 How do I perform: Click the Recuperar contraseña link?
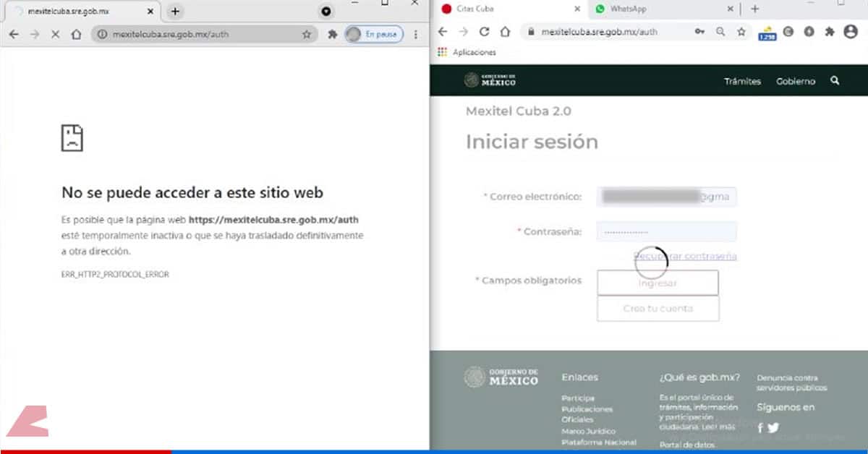coord(685,256)
